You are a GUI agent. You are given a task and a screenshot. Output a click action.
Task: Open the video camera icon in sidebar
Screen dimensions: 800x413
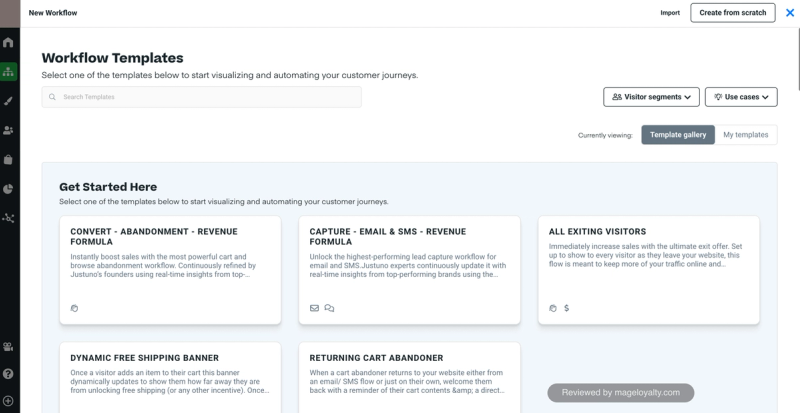(8, 347)
